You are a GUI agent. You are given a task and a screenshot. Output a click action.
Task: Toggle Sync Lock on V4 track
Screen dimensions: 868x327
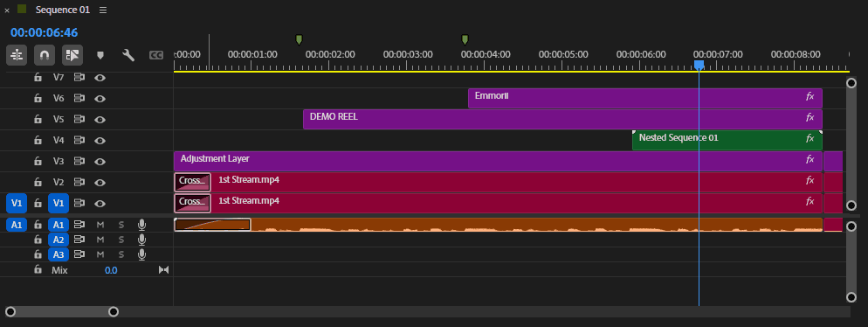coord(79,140)
